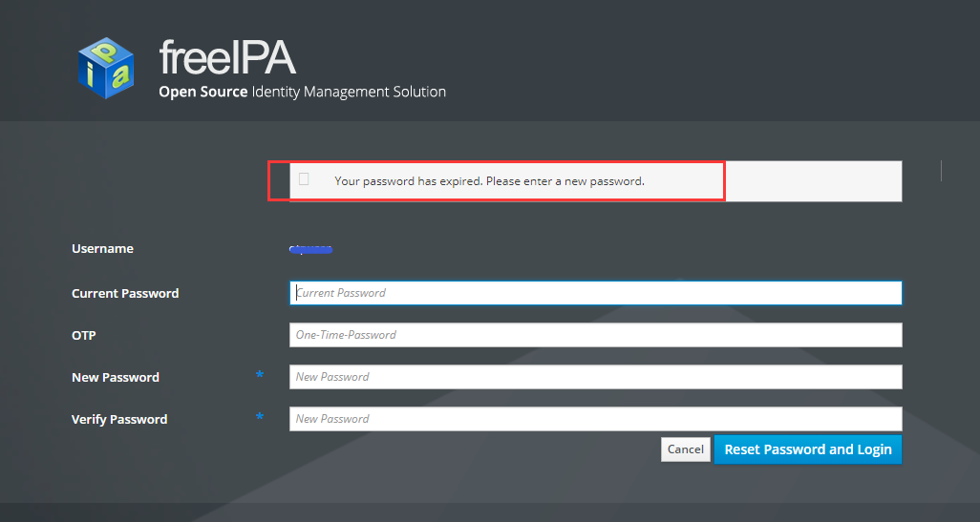This screenshot has width=980, height=522.
Task: Click the One-Time-Password input field
Action: pyautogui.click(x=596, y=335)
